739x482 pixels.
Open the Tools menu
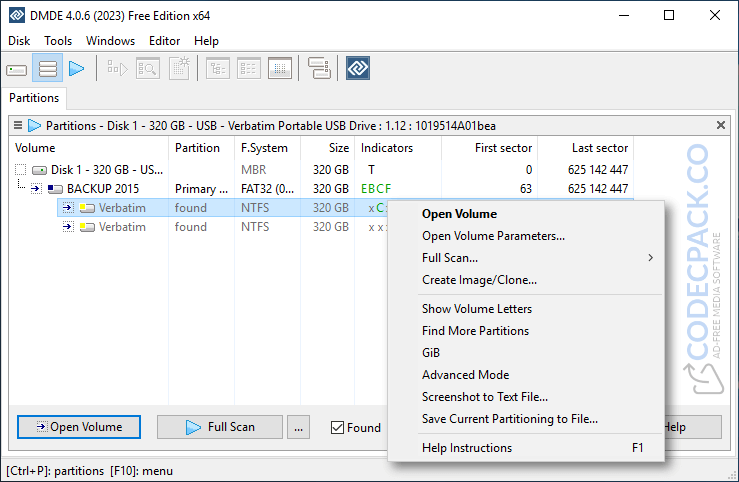coord(58,41)
